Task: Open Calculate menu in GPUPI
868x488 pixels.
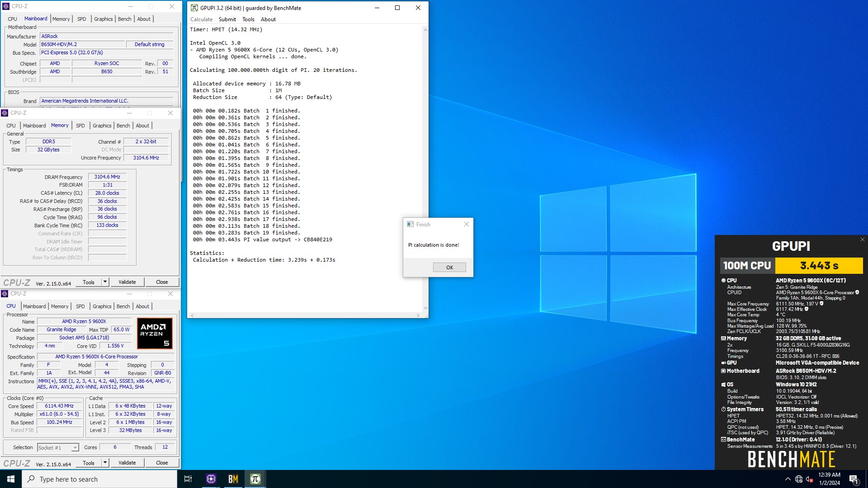Action: click(201, 19)
